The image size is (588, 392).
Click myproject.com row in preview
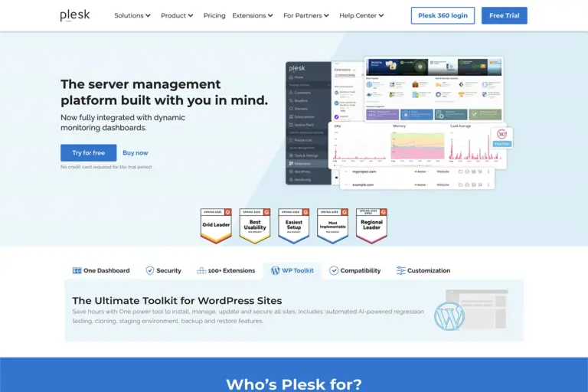coord(417,171)
